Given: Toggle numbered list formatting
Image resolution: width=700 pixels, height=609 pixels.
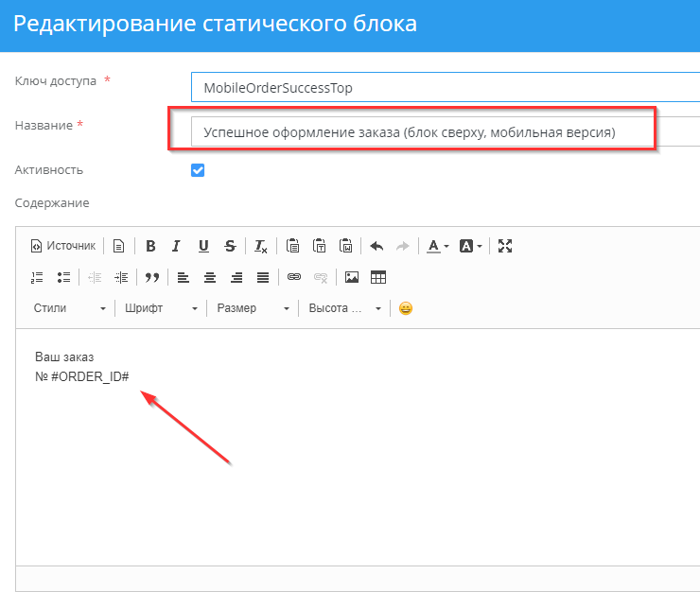Looking at the screenshot, I should [x=38, y=277].
